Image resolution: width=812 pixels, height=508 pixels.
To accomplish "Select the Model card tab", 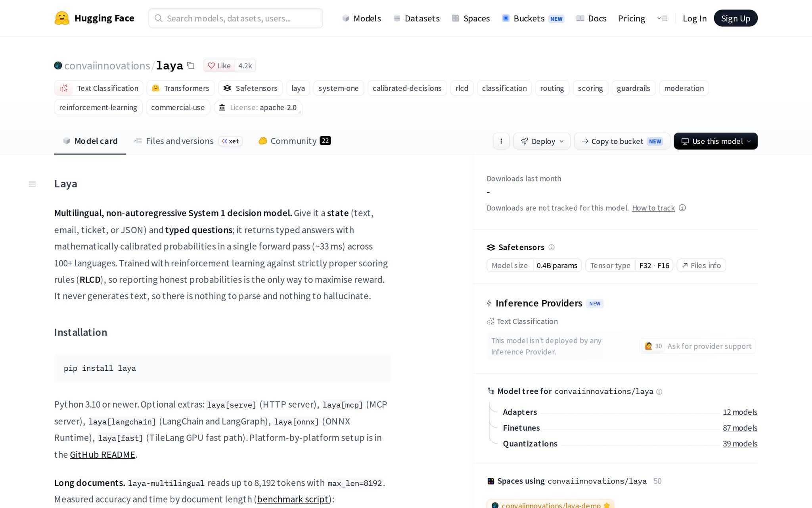I will (x=90, y=141).
